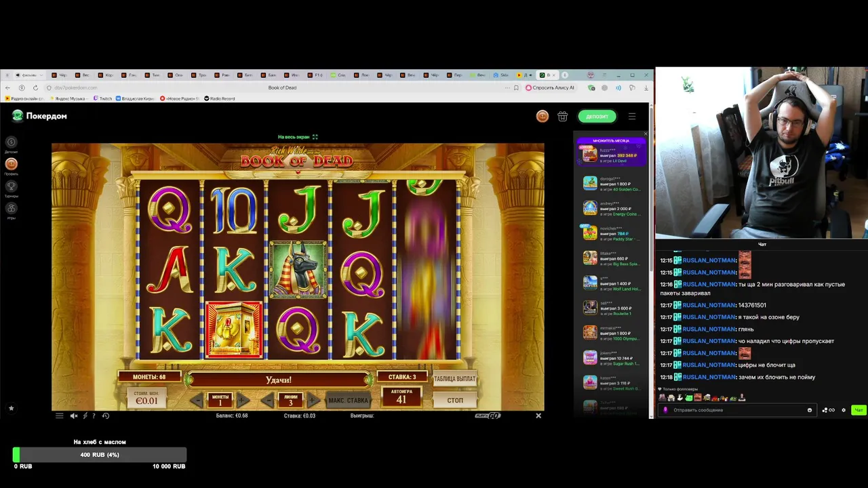This screenshot has width=868, height=488.
Task: Open the chat emoji picker icon
Action: (x=810, y=410)
